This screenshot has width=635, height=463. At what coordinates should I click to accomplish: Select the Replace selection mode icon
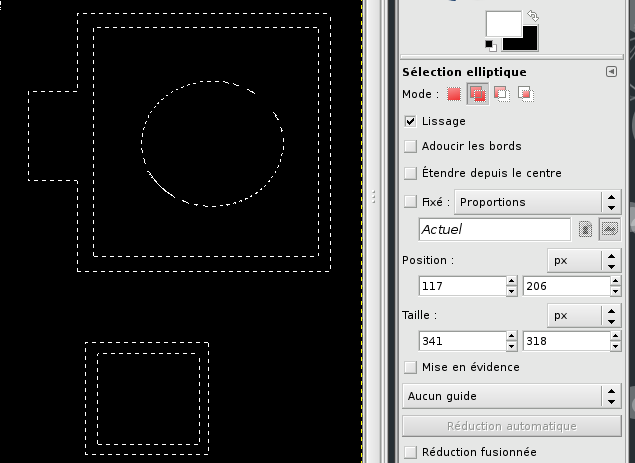click(x=455, y=94)
